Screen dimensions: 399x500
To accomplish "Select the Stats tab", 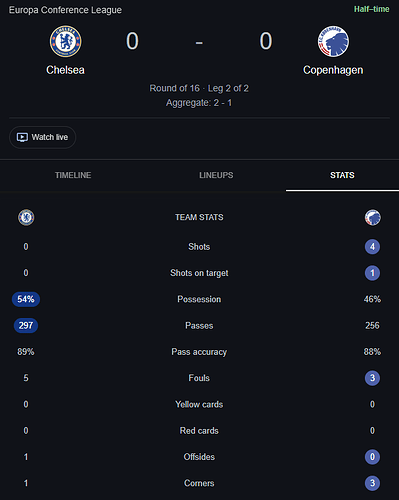I will (342, 175).
